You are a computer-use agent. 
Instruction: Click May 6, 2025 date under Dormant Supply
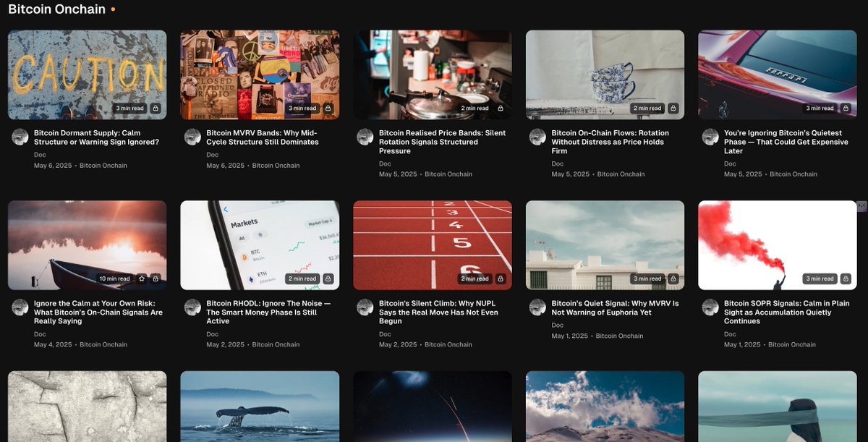click(x=53, y=166)
